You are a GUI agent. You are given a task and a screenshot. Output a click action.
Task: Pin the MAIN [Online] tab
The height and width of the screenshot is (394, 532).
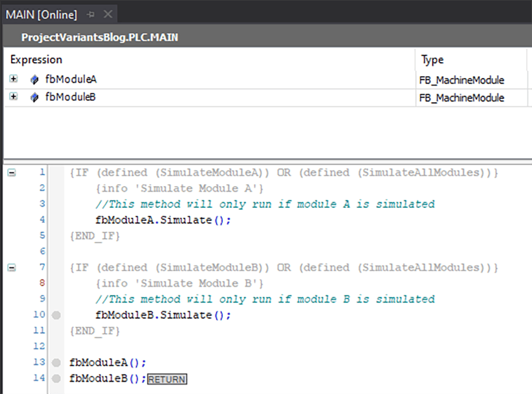pos(90,14)
